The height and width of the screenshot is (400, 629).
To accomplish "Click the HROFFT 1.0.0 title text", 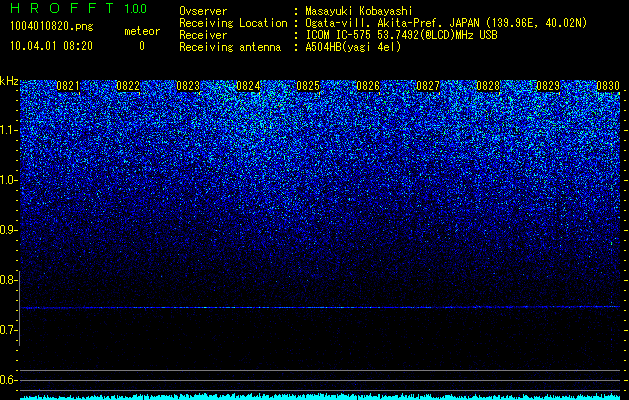I will (79, 8).
